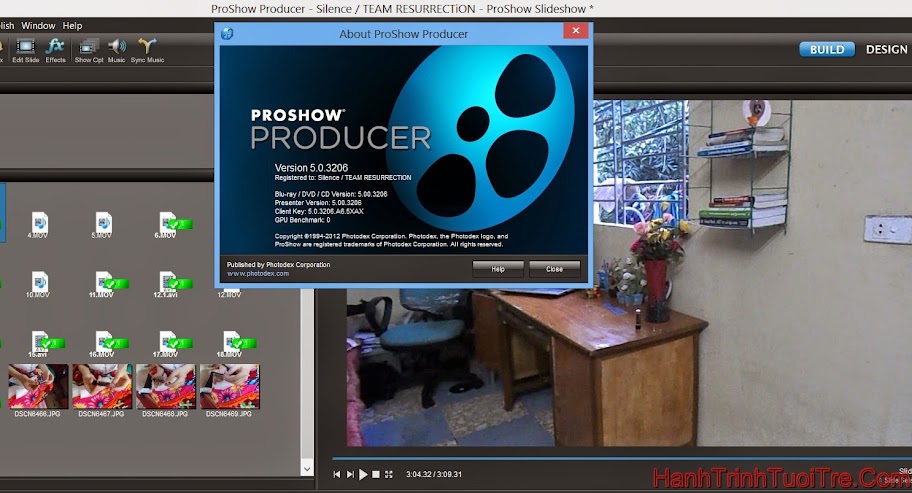Toggle full screen preview playback
912x493 pixels.
click(389, 474)
